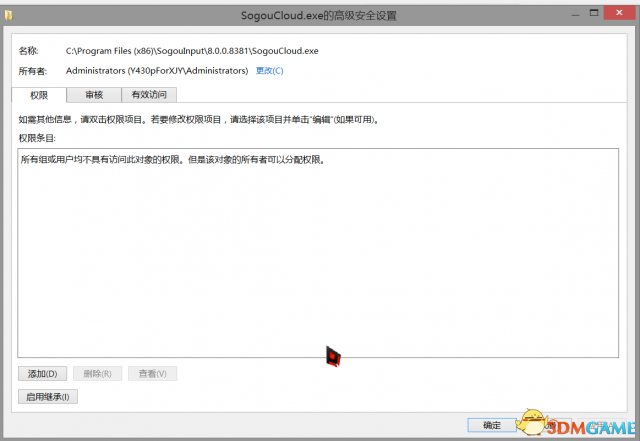This screenshot has width=640, height=441.
Task: Click the 删除(R) button
Action: click(97, 374)
